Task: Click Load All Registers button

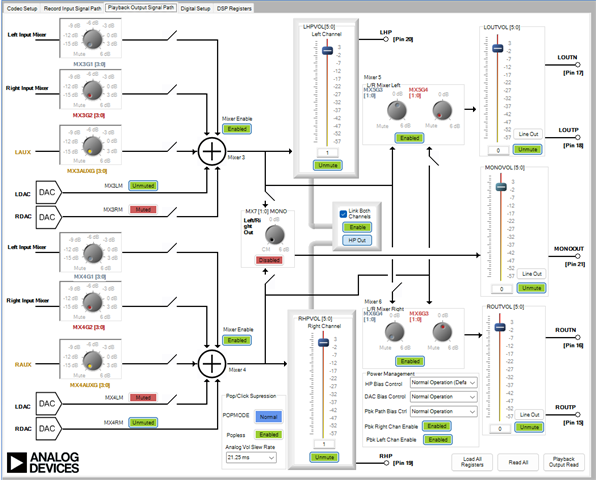Action: click(472, 462)
